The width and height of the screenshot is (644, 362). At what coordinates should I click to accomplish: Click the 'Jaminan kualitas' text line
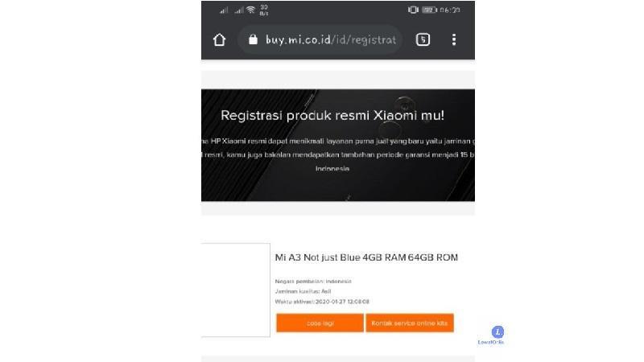[x=303, y=291]
